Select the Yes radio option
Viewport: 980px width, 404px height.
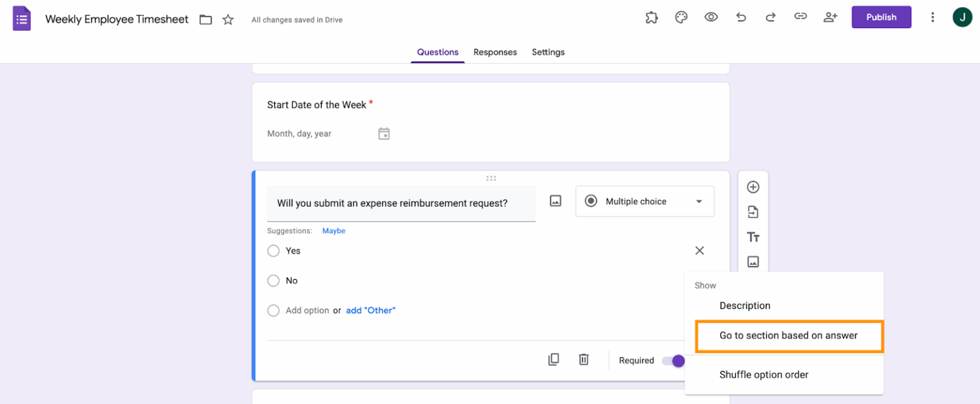[273, 251]
